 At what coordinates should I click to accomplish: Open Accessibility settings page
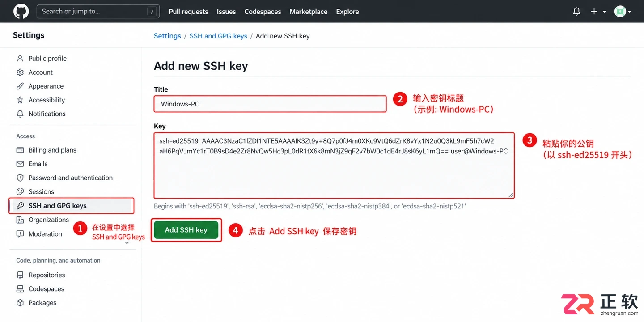pyautogui.click(x=47, y=100)
